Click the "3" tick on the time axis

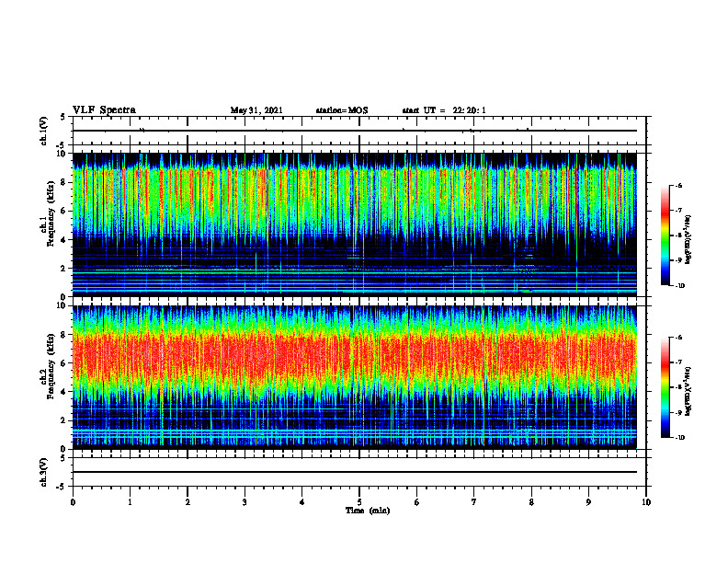click(x=245, y=502)
